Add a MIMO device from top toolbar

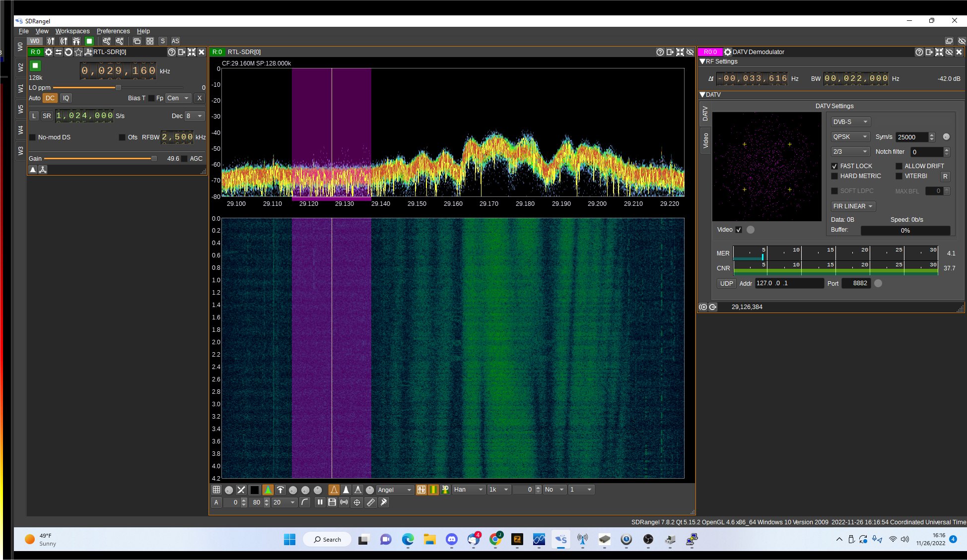pos(76,41)
